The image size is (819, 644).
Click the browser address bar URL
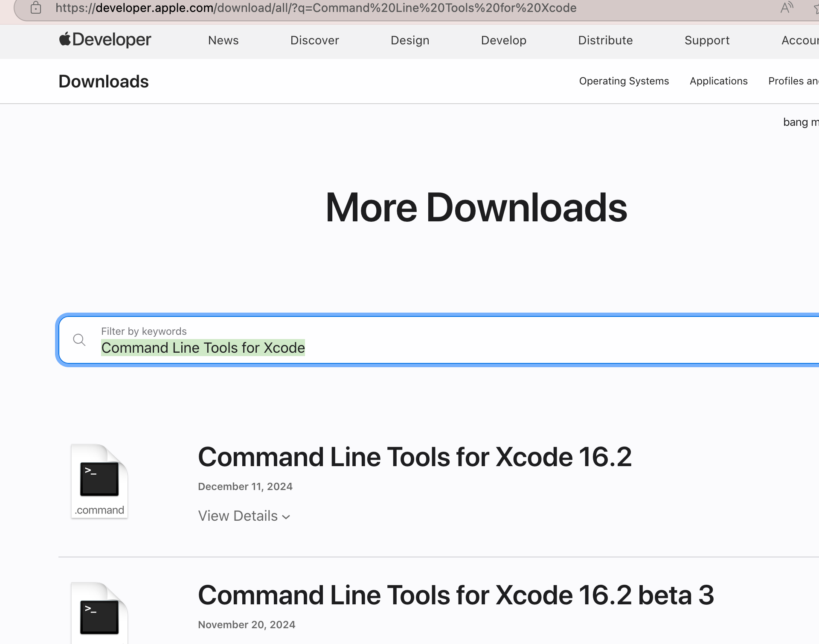click(x=316, y=8)
